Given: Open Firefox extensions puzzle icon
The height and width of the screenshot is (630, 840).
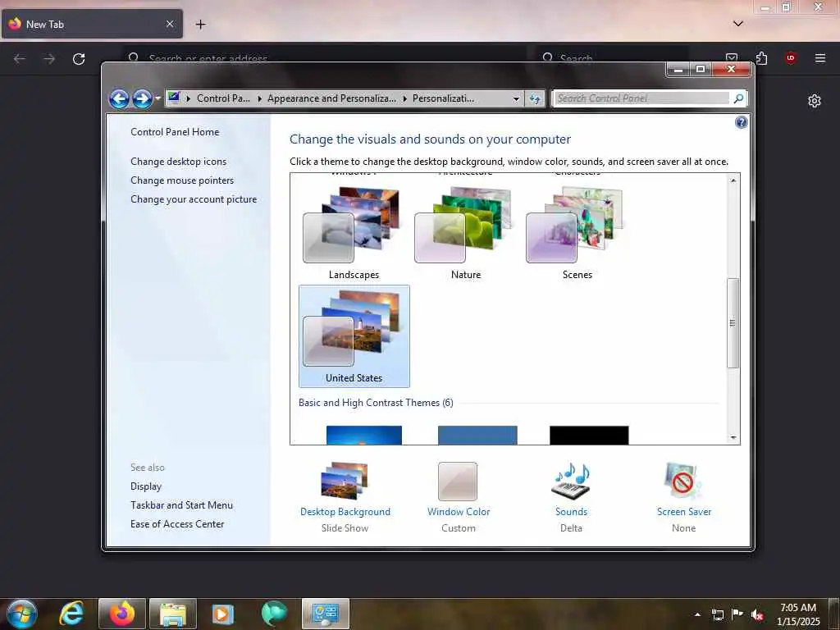Looking at the screenshot, I should click(x=761, y=58).
